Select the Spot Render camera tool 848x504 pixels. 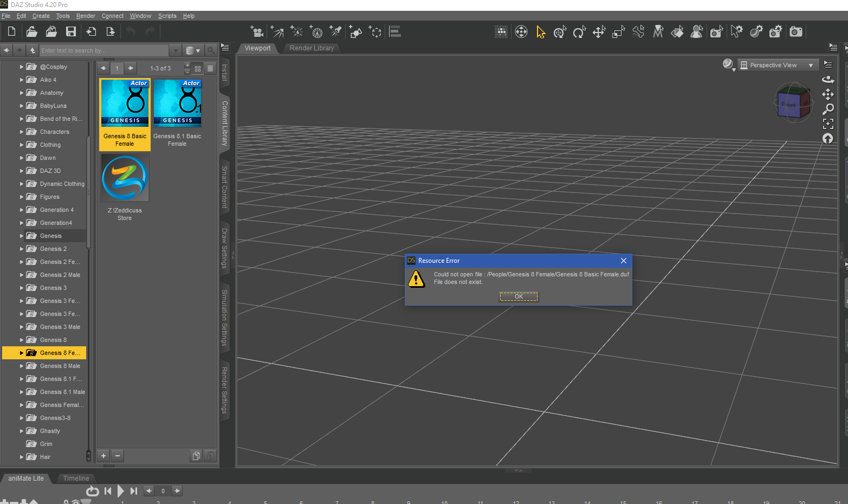tap(717, 32)
